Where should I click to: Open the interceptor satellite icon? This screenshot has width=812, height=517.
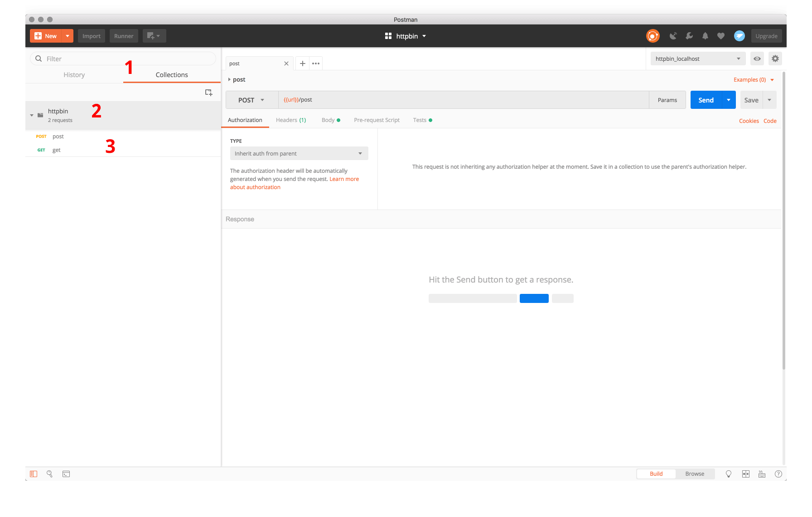click(673, 36)
